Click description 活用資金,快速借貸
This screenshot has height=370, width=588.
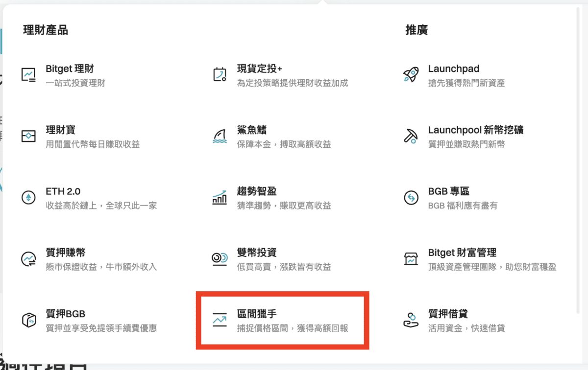point(466,328)
